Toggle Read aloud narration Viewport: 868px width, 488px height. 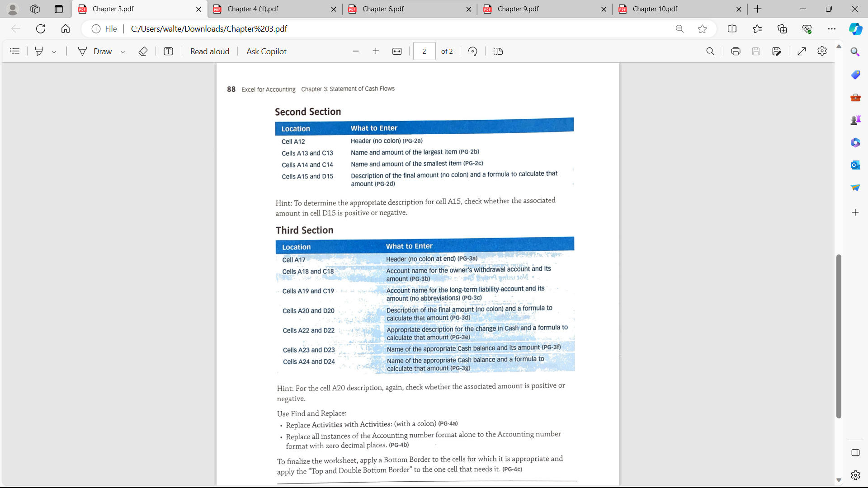[209, 51]
